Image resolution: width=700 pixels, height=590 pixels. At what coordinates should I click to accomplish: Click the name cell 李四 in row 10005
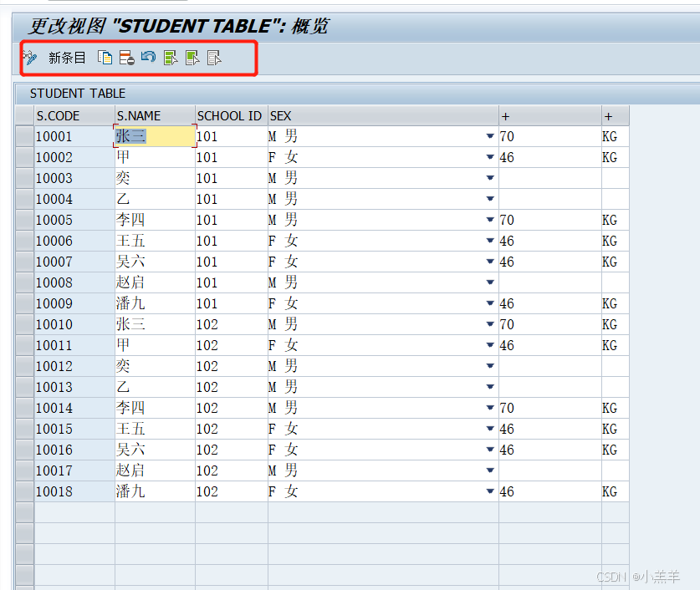[x=155, y=220]
